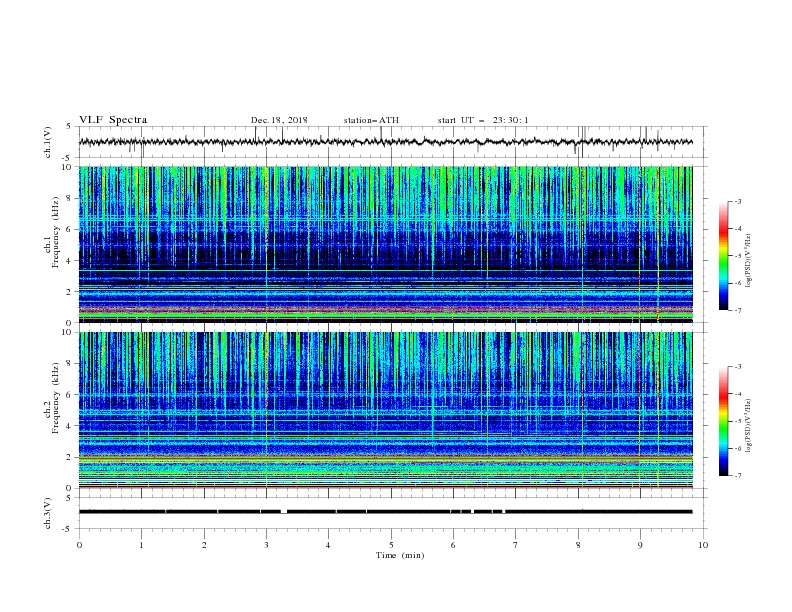Screen dimensions: 792x612
Task: Click the "-4" label on ch.2 colorbar
Action: tap(737, 394)
